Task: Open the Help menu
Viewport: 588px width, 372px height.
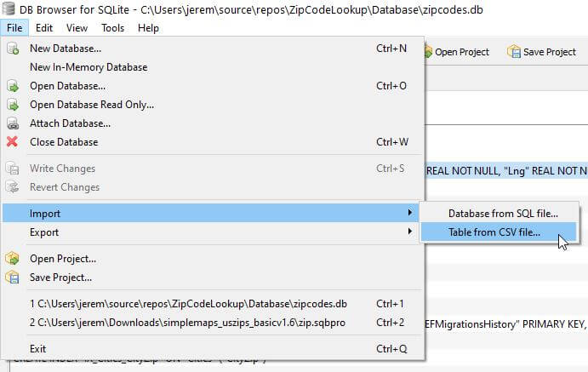Action: click(148, 28)
